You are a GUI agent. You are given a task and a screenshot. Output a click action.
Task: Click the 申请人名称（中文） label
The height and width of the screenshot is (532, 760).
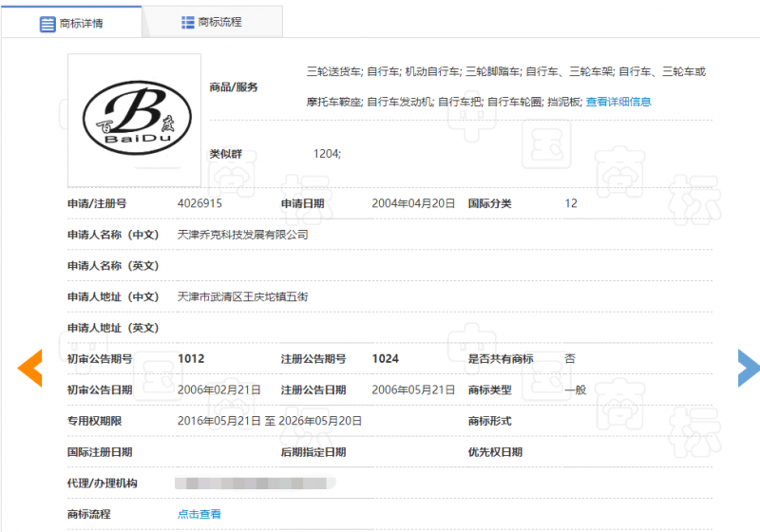[113, 235]
